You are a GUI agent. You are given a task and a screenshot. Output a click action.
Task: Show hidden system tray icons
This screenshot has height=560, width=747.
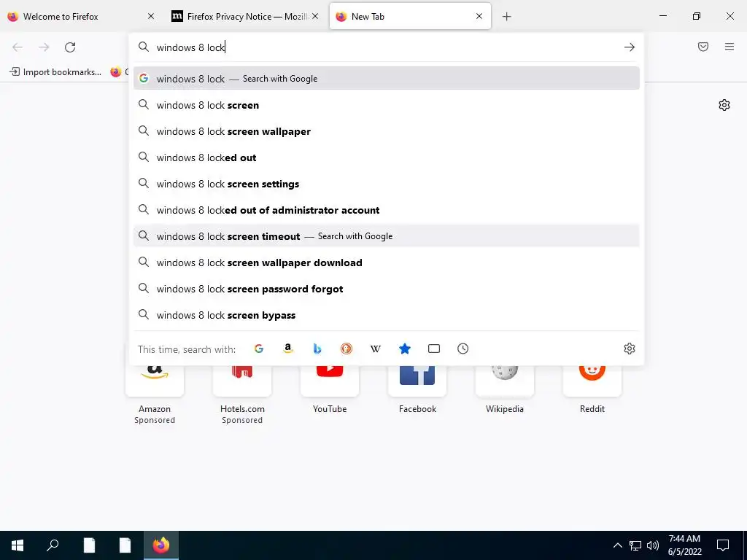[617, 545]
